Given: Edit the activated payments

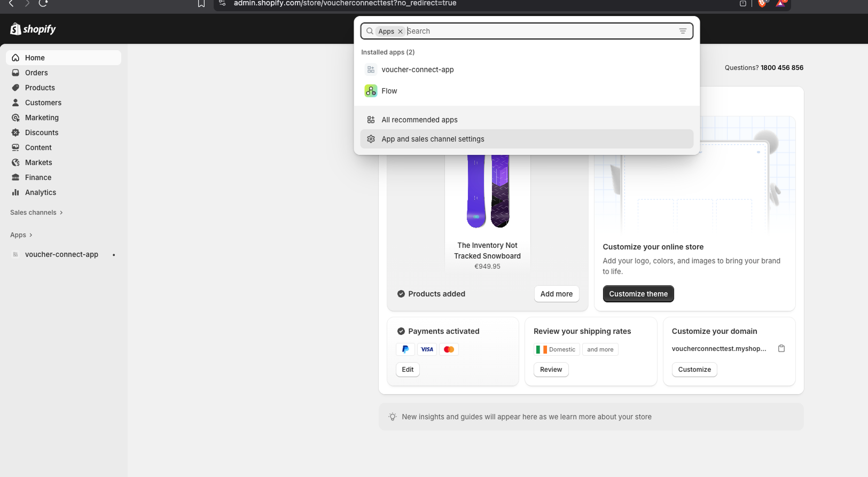Looking at the screenshot, I should (x=408, y=370).
